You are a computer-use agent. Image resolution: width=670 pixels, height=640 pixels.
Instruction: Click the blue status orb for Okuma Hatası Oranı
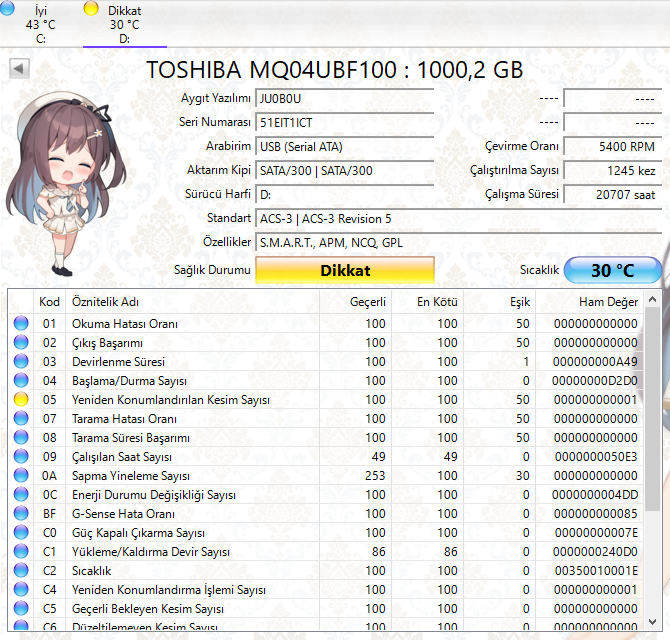[21, 323]
